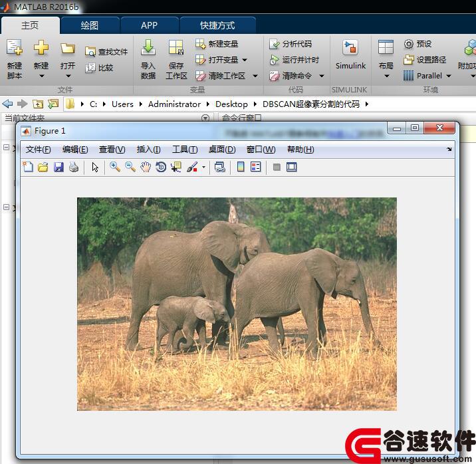Image resolution: width=476 pixels, height=464 pixels.
Task: Toggle Zoom Out tool in Figure 1
Action: (x=130, y=167)
